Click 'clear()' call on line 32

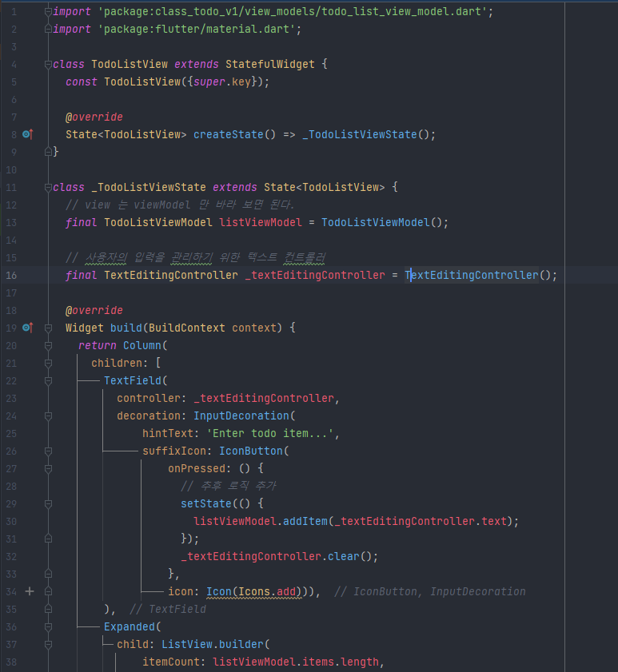click(x=350, y=556)
